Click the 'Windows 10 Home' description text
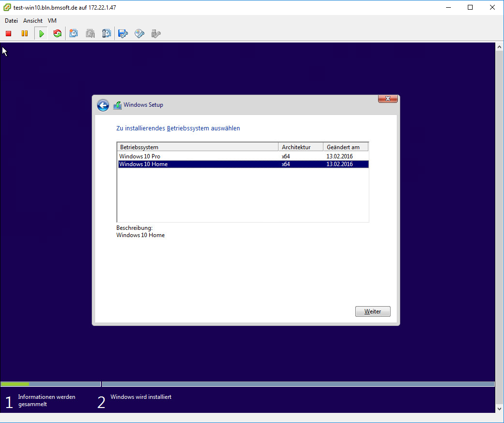Screen dimensions: 504x423 point(140,235)
